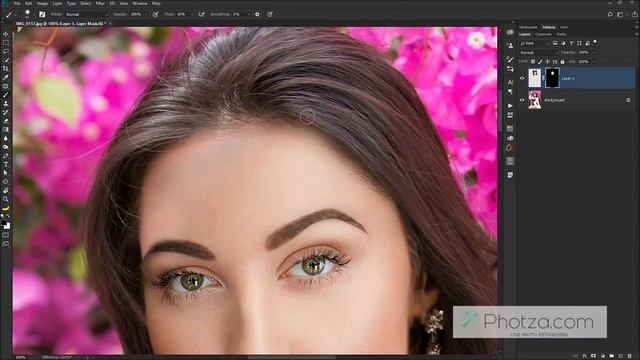This screenshot has width=640, height=360.
Task: Hide the Background layer eye icon
Action: tap(522, 100)
